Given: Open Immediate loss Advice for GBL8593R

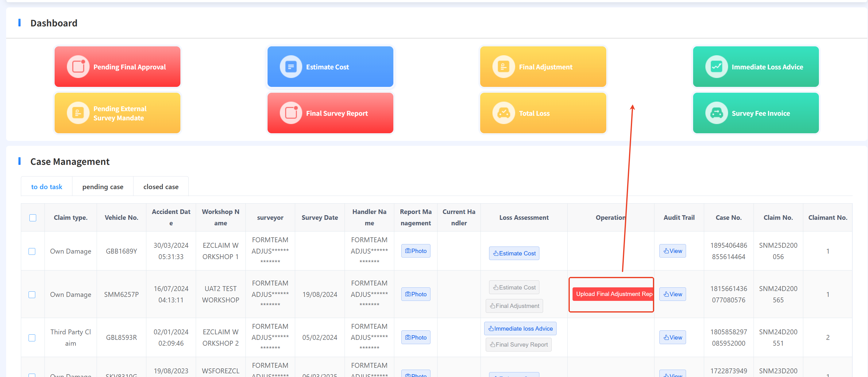Looking at the screenshot, I should click(520, 328).
